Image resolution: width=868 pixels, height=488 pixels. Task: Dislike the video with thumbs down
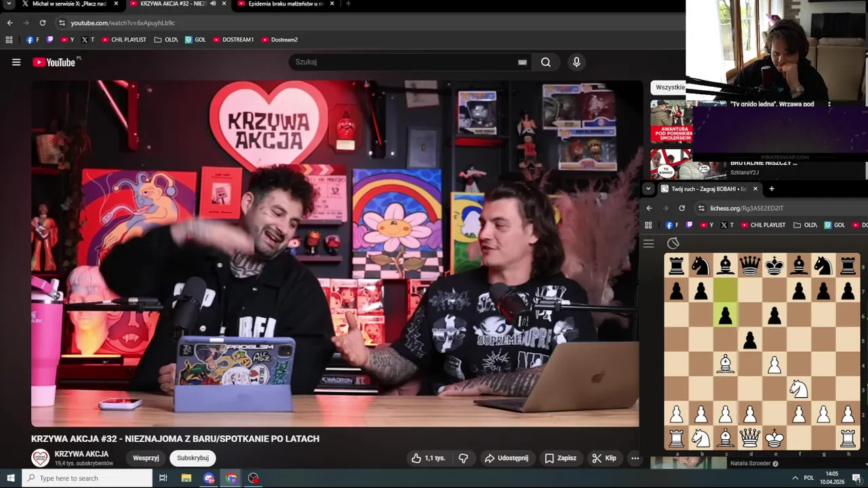463,458
